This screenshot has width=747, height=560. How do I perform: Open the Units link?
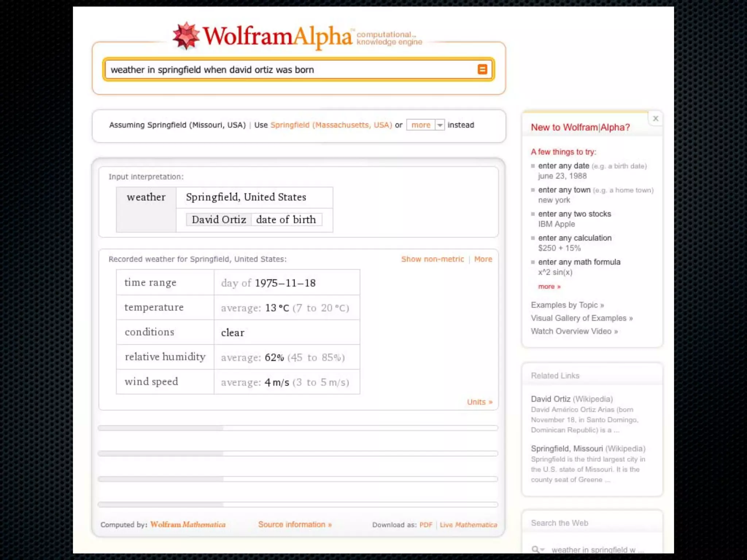[x=479, y=402]
